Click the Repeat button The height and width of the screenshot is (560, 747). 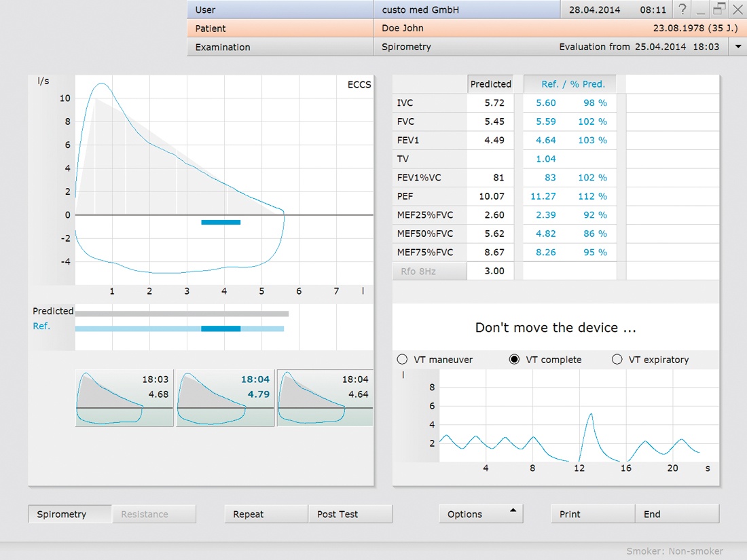click(x=266, y=515)
